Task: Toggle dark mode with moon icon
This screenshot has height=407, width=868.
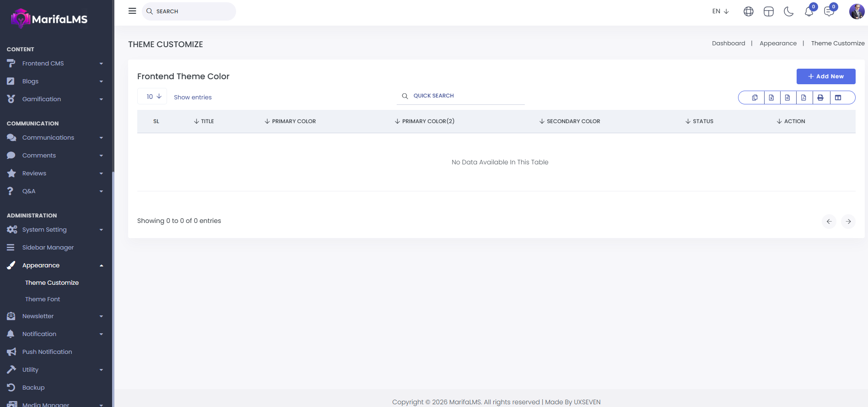Action: (788, 11)
